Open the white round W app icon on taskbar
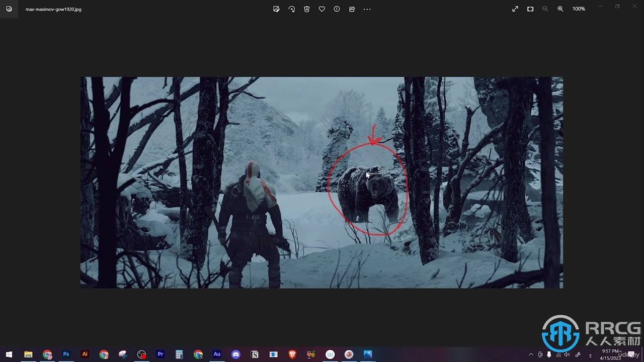Screen dimensions: 644x362 330,354
